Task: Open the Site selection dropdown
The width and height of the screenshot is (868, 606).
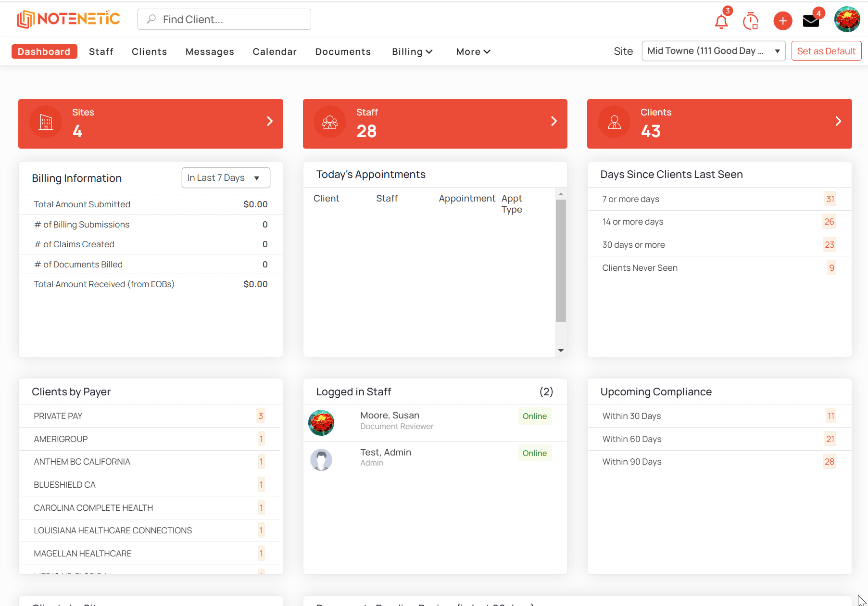Action: (713, 51)
